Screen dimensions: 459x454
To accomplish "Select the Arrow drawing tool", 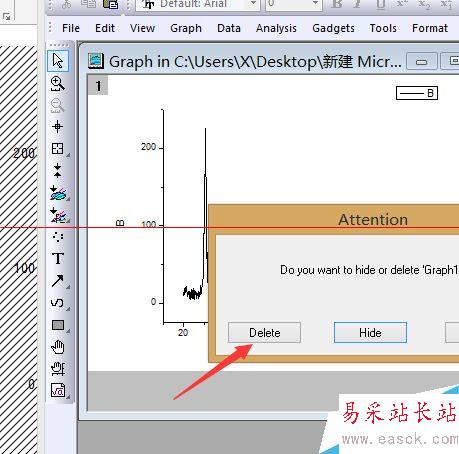I will tap(58, 281).
